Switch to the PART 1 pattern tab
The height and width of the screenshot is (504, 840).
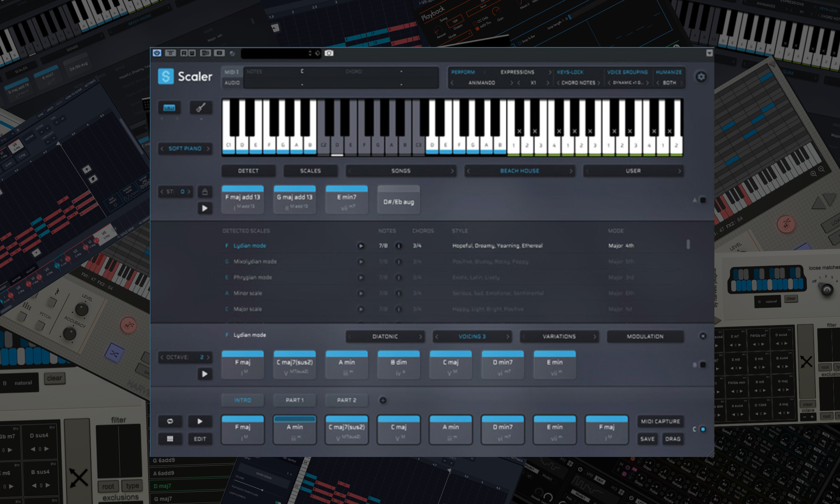(294, 400)
